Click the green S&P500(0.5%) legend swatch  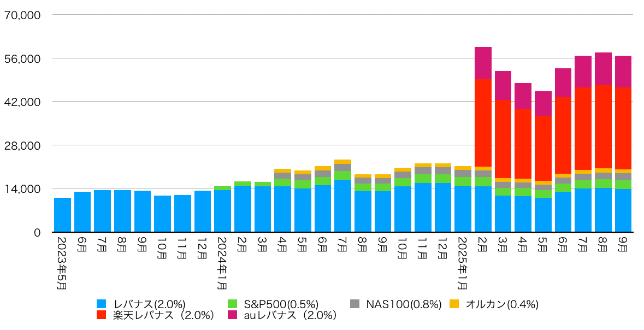[232, 304]
